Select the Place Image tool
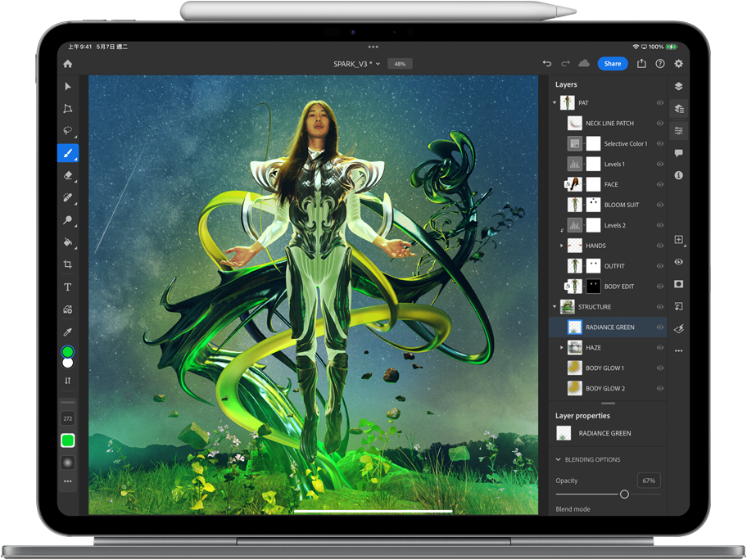The width and height of the screenshot is (747, 560). click(x=68, y=309)
